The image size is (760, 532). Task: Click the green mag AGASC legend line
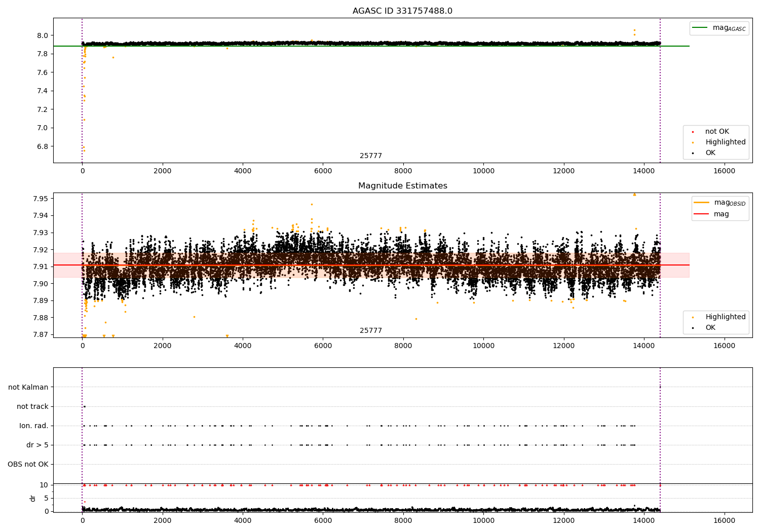tap(700, 28)
